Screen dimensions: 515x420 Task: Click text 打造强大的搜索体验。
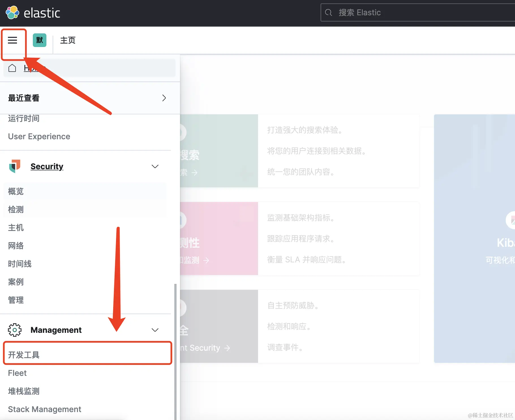[x=306, y=130]
